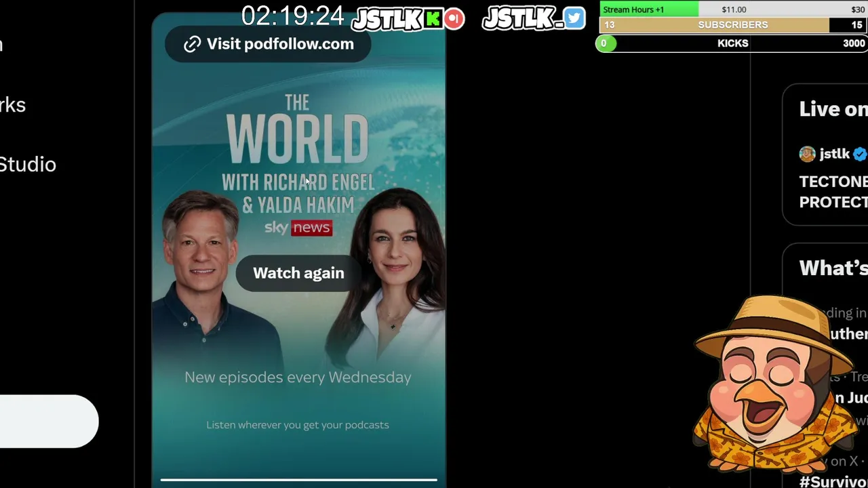This screenshot has height=488, width=868.
Task: Click the 'THE WORLD' podcast title
Action: tap(297, 130)
